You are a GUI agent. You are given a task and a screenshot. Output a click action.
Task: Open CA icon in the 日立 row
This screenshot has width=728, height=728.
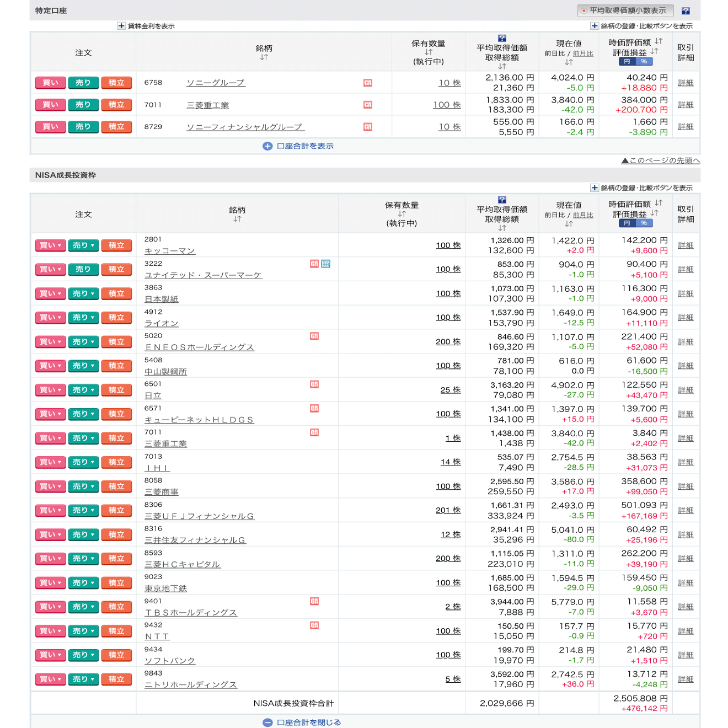click(x=314, y=384)
